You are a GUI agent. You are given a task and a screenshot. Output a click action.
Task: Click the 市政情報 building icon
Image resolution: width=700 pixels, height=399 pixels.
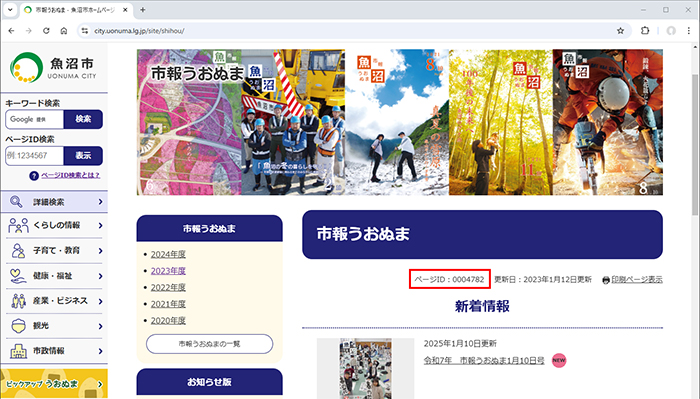click(x=18, y=351)
